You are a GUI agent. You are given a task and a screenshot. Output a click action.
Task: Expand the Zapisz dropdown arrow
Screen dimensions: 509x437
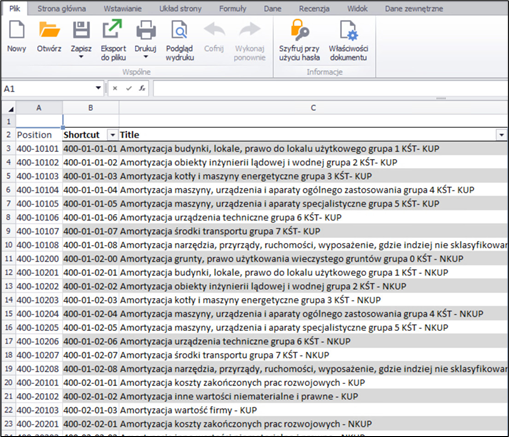81,57
